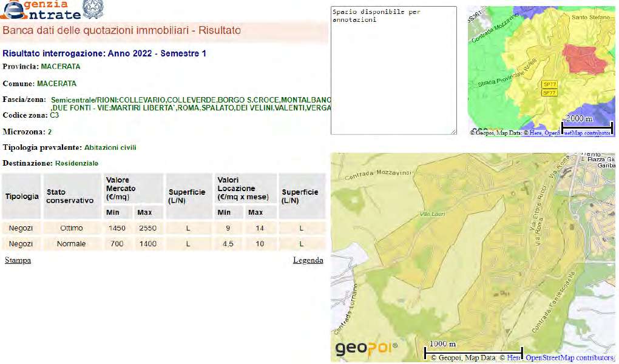619x364 pixels.
Task: Open the Stampa print link
Action: [x=18, y=260]
